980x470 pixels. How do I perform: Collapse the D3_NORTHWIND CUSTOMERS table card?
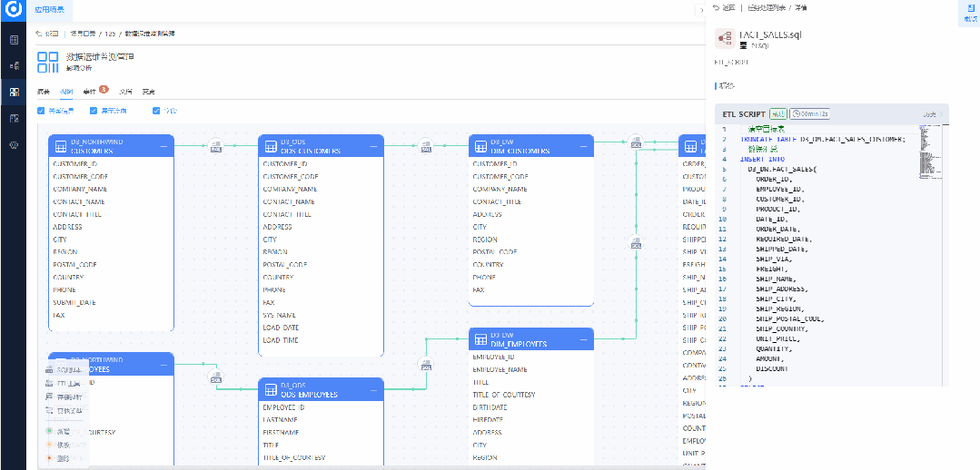coord(164,146)
